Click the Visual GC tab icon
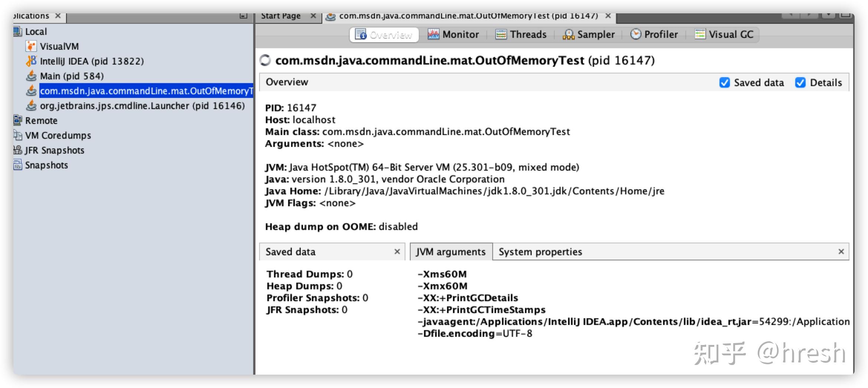This screenshot has height=388, width=868. [700, 34]
